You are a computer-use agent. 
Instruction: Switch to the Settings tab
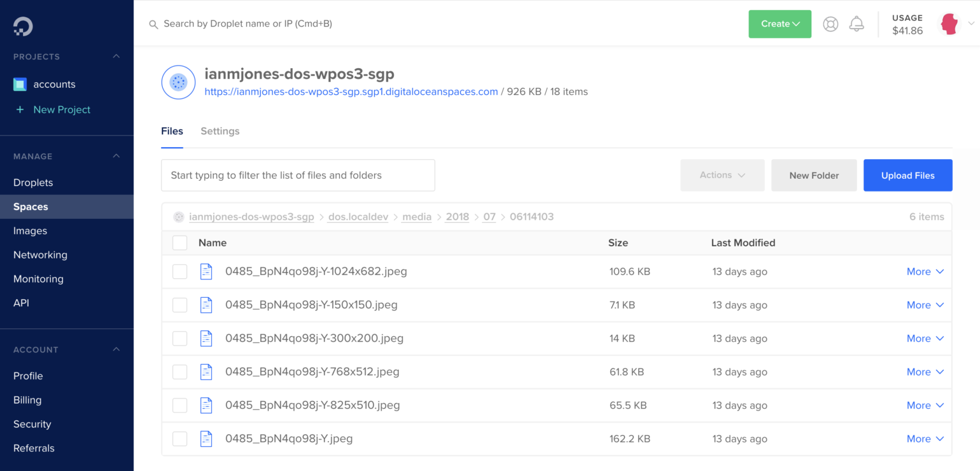coord(220,131)
